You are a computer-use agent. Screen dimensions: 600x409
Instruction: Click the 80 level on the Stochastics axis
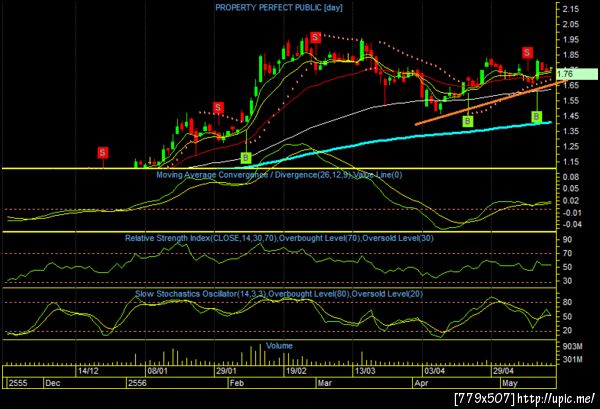pos(567,302)
